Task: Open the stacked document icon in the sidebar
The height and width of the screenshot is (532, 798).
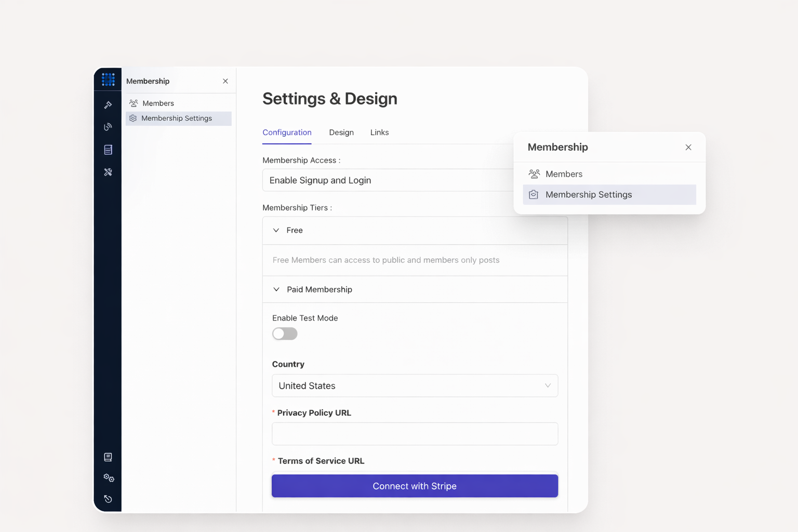Action: [x=108, y=150]
